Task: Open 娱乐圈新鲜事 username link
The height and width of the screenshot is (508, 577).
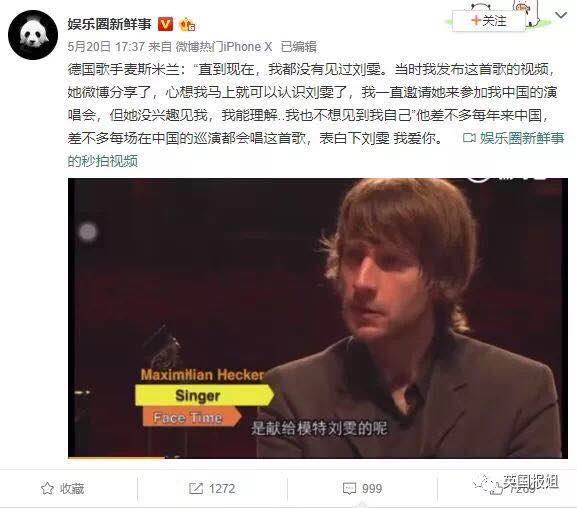Action: (x=110, y=24)
